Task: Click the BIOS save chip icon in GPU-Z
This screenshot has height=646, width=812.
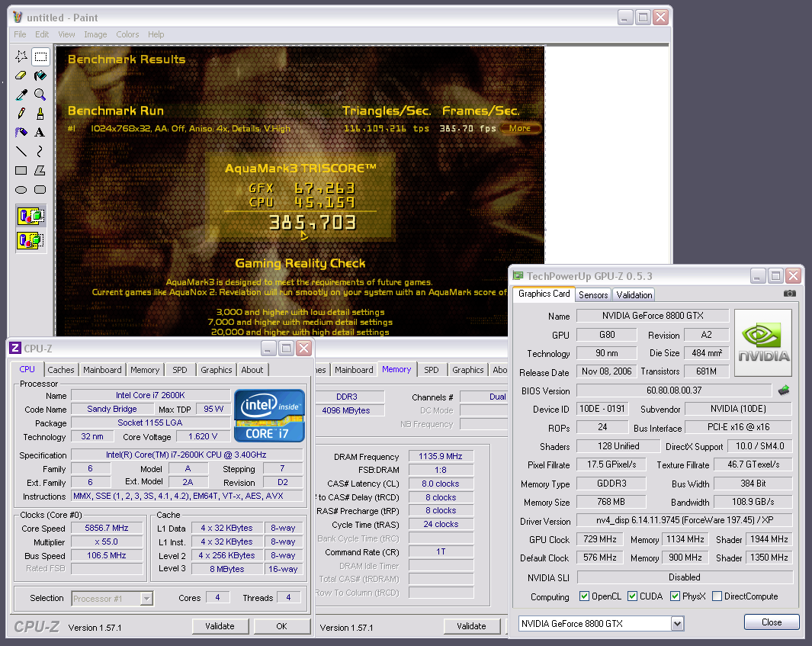Action: coord(784,390)
